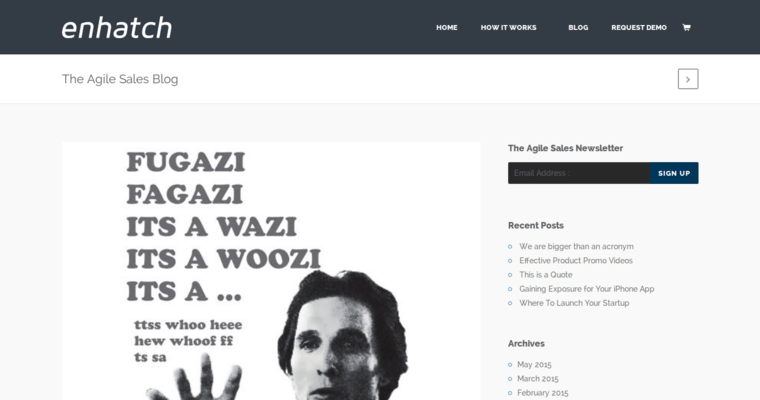Screen dimensions: 760x400
Task: Open the How It Works menu
Action: pyautogui.click(x=508, y=28)
